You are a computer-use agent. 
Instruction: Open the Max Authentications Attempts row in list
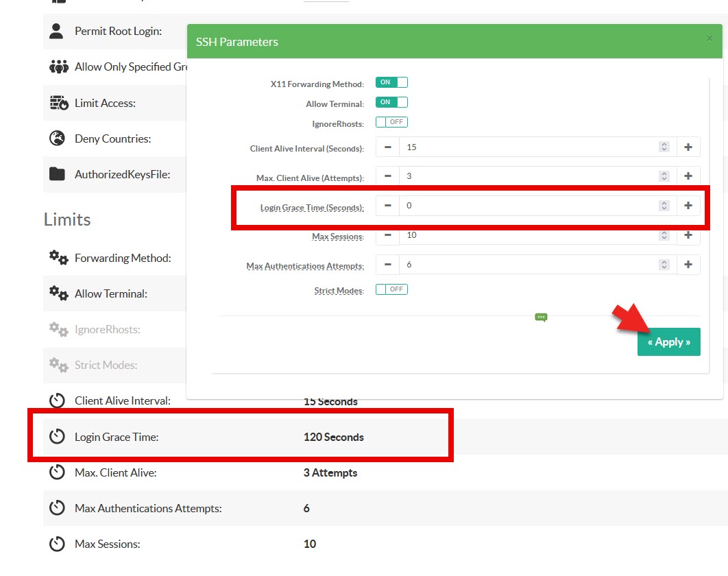point(148,508)
